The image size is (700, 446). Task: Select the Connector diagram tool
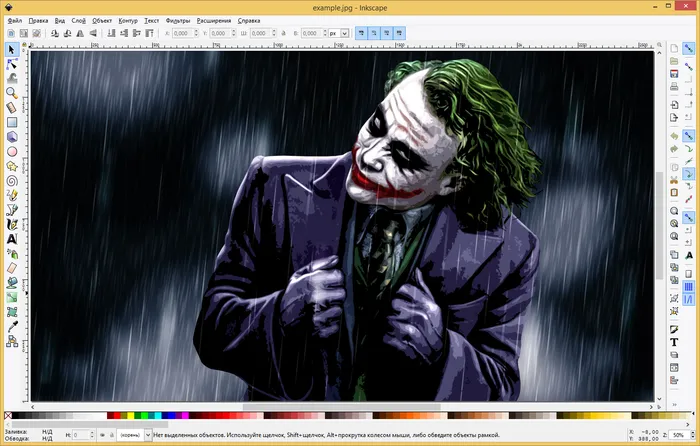pos(12,341)
